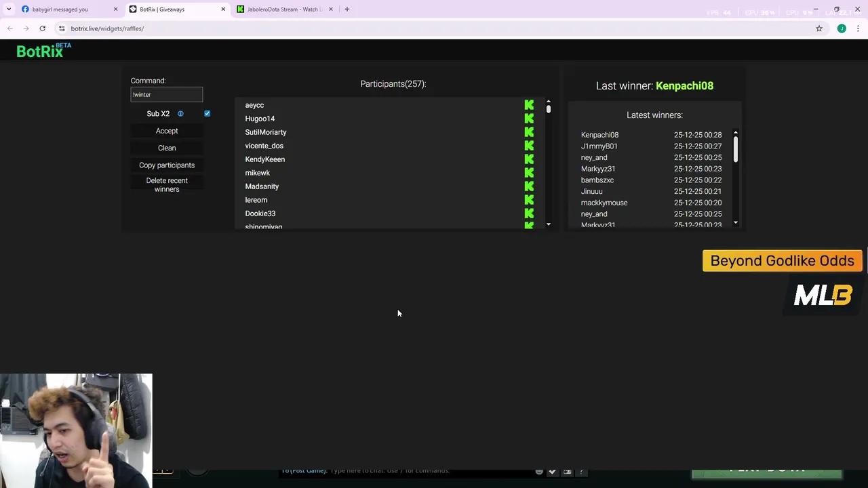Click the BotRix logo
This screenshot has width=868, height=488.
(41, 51)
